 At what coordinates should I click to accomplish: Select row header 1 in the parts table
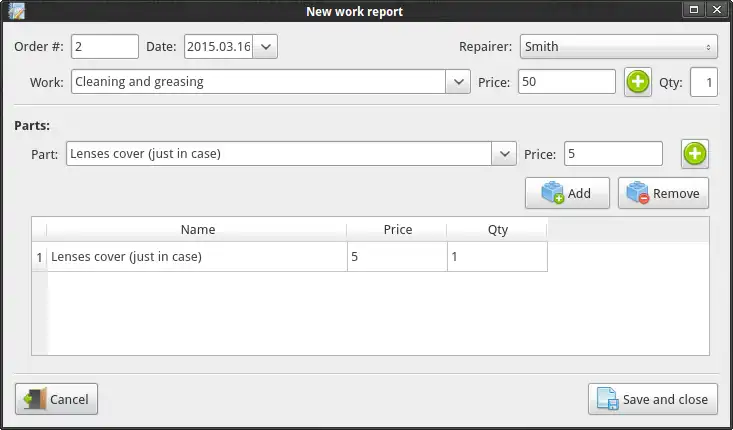tap(39, 257)
